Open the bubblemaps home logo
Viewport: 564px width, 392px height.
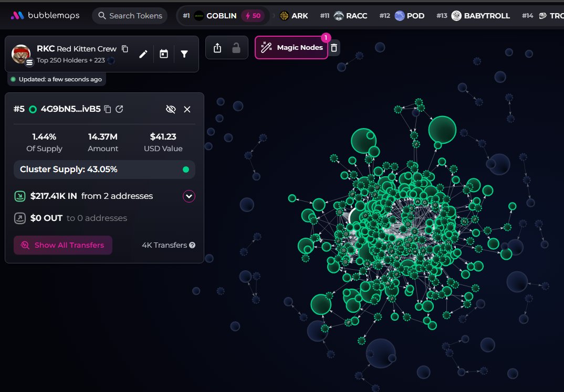[45, 15]
